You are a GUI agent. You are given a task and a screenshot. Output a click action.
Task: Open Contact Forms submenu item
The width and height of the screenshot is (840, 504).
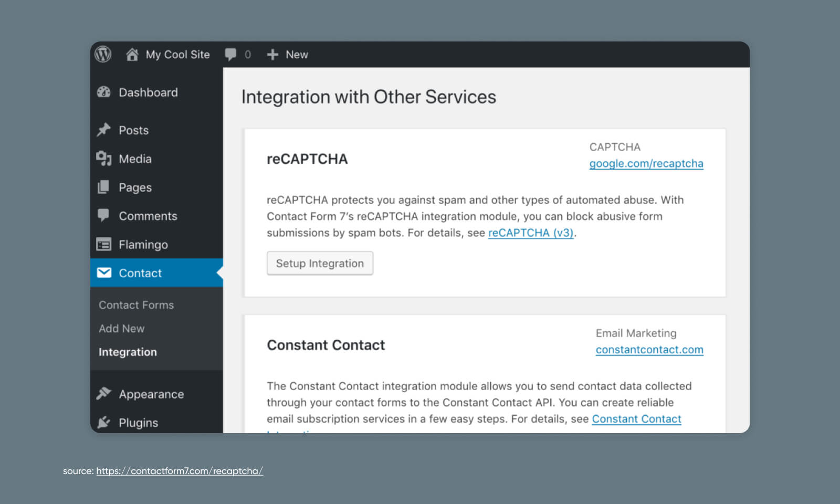coord(136,305)
